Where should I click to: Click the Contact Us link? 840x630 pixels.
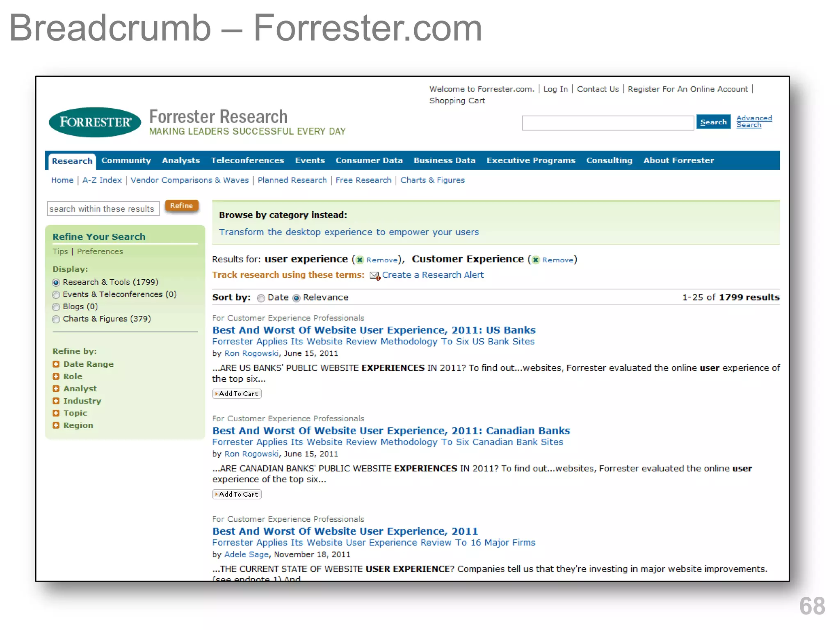click(598, 89)
